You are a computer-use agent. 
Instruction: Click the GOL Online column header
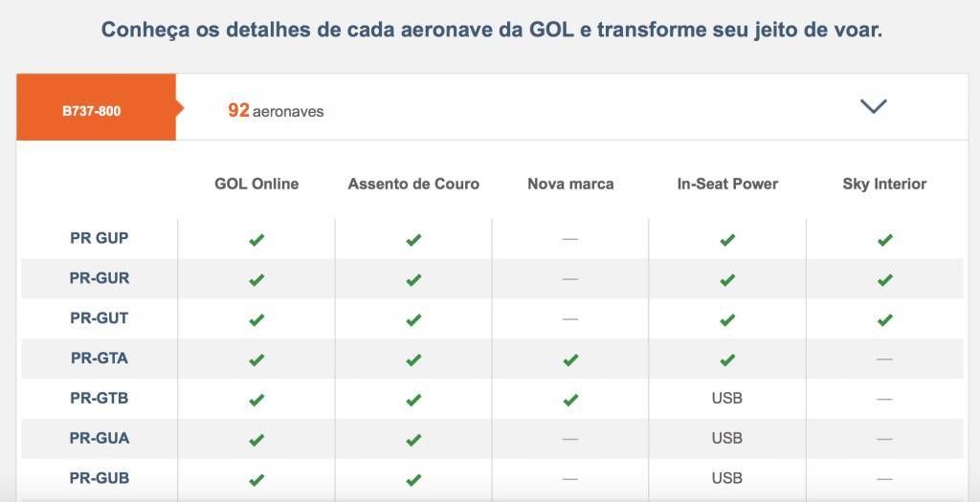click(256, 184)
